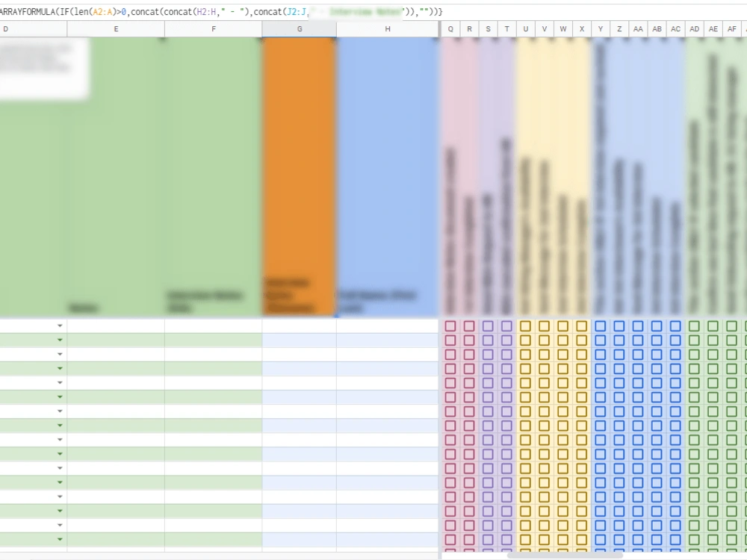This screenshot has width=747, height=560.
Task: Select the green header cell in column E
Action: pyautogui.click(x=116, y=177)
